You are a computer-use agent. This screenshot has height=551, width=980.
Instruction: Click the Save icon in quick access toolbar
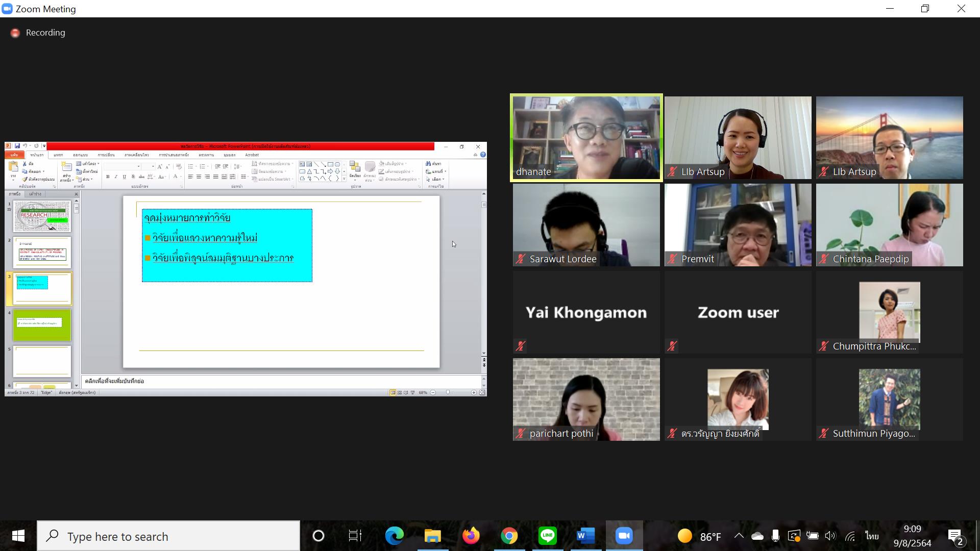point(17,146)
